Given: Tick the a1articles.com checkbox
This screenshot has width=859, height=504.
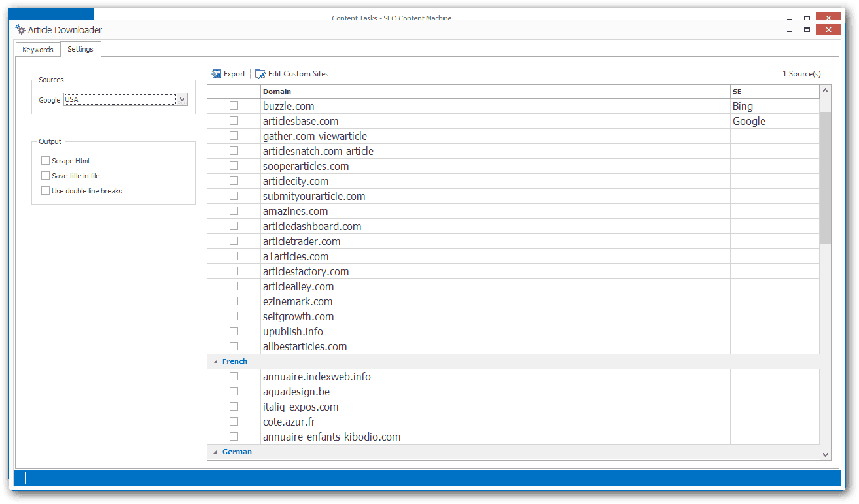Looking at the screenshot, I should (x=234, y=256).
